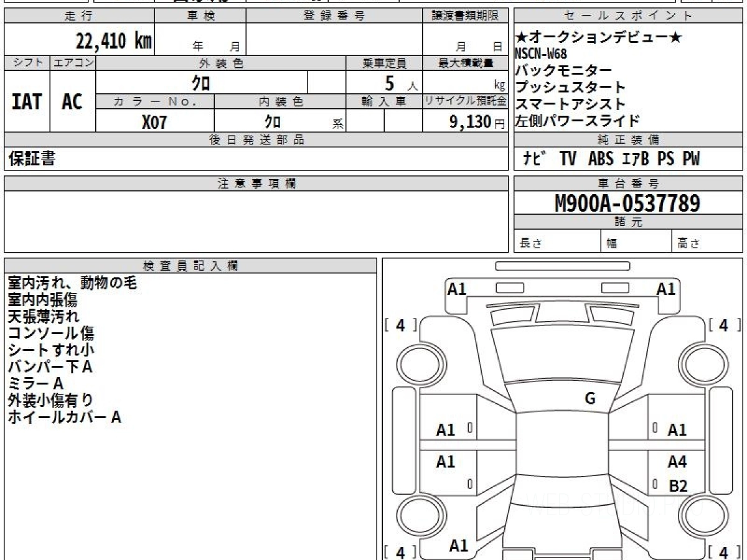The height and width of the screenshot is (560, 747).
Task: Select the 天張薄汚れ note
Action: point(44,317)
